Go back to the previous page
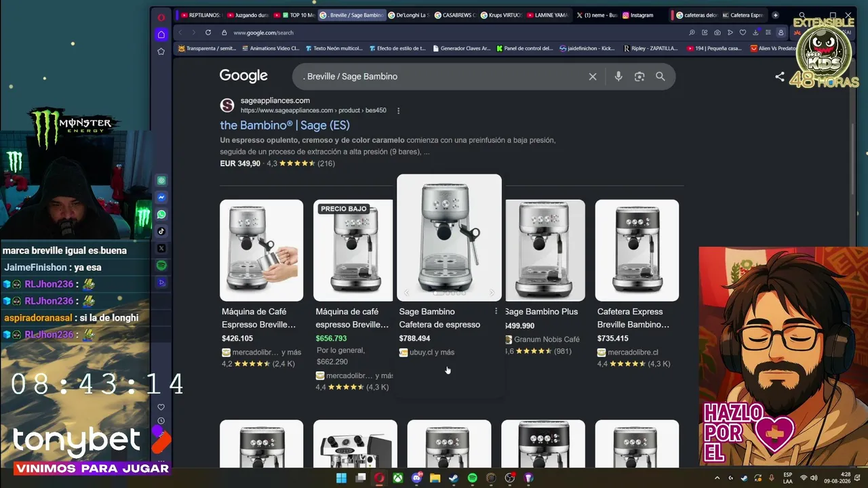Image resolution: width=868 pixels, height=488 pixels. tap(180, 33)
